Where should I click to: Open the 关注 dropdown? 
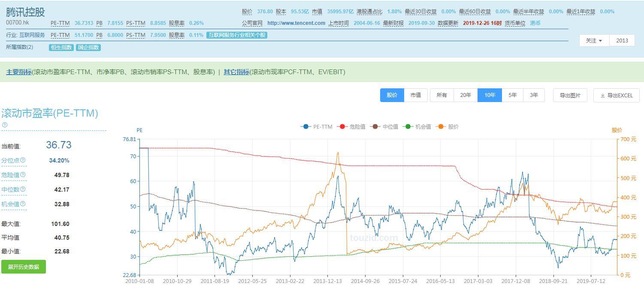click(594, 40)
